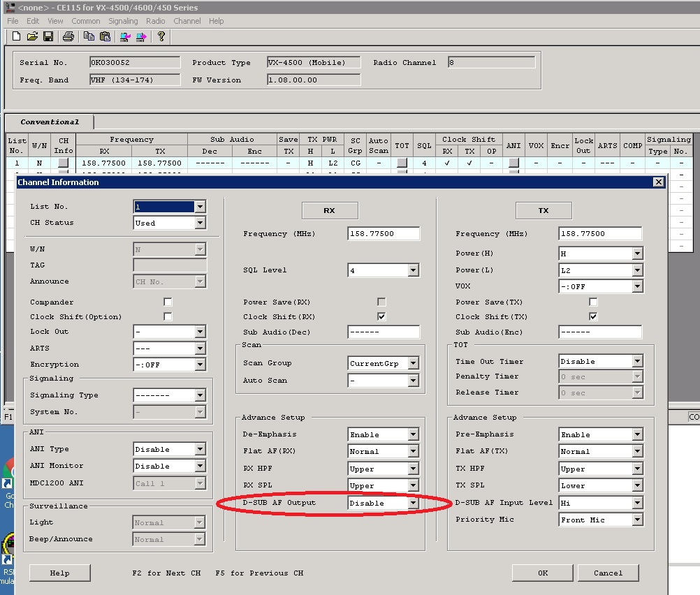Confirm the dialog with OK
Viewport: 700px width, 595px height.
pyautogui.click(x=542, y=573)
